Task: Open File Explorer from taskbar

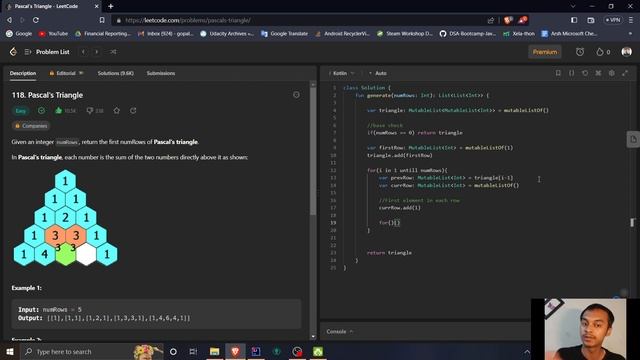Action: (x=214, y=351)
